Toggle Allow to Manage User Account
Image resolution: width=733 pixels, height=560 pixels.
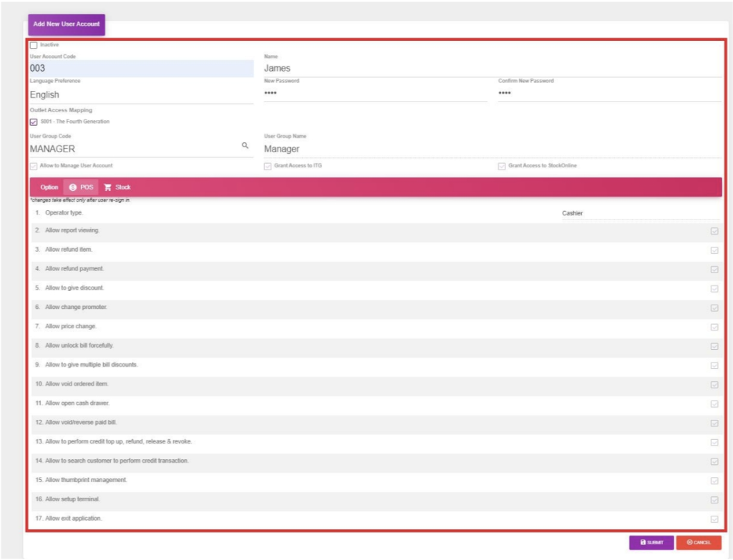34,166
